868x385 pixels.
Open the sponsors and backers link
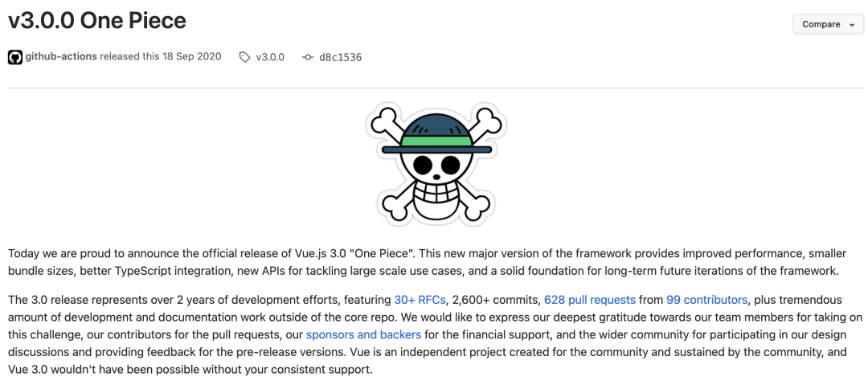click(x=364, y=334)
